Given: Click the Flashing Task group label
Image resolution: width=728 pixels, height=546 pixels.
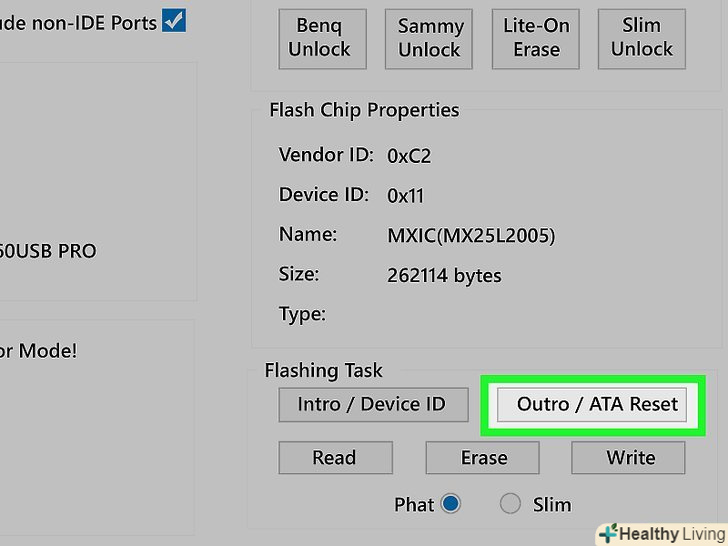Looking at the screenshot, I should [x=323, y=370].
